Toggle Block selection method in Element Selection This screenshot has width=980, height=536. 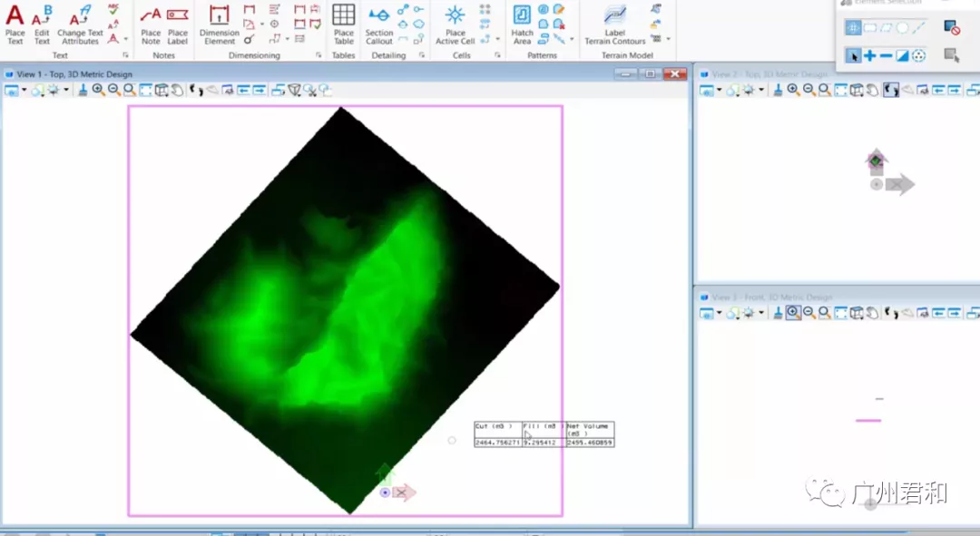[x=869, y=27]
